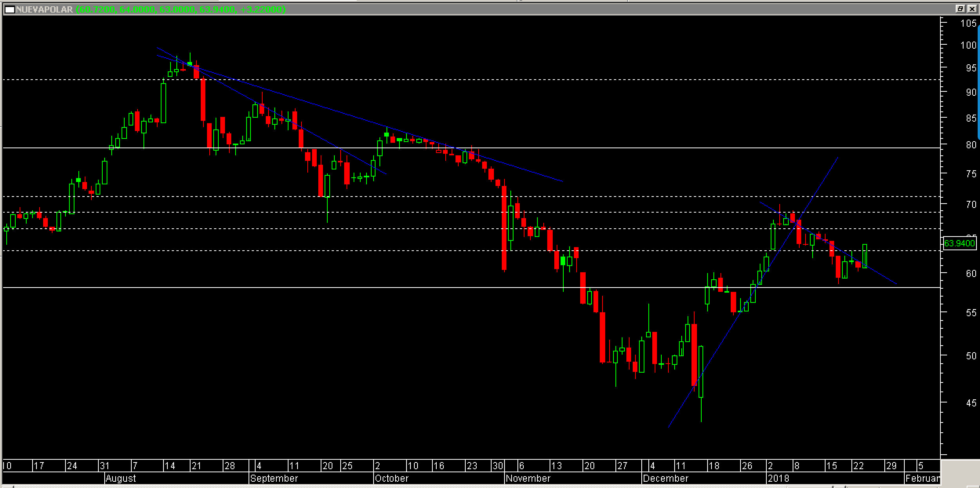
Task: Click date 17 on time axis
Action: click(39, 466)
